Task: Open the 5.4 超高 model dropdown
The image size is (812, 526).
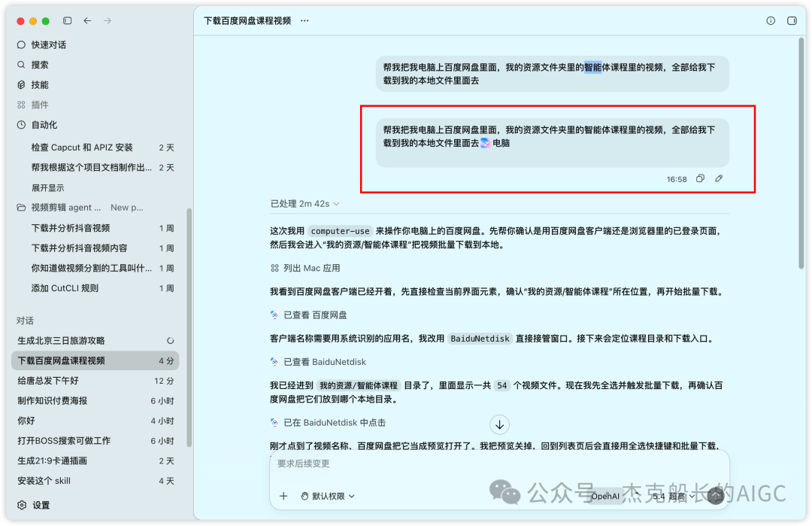Action: tap(673, 497)
